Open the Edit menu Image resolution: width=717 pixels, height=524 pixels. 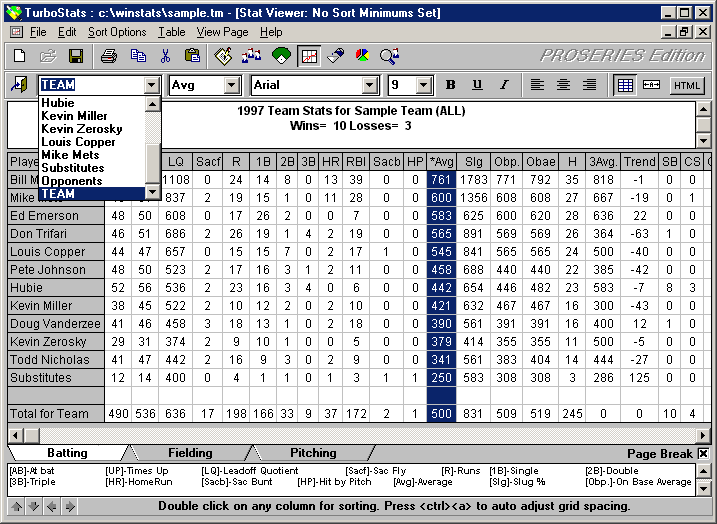pos(67,32)
